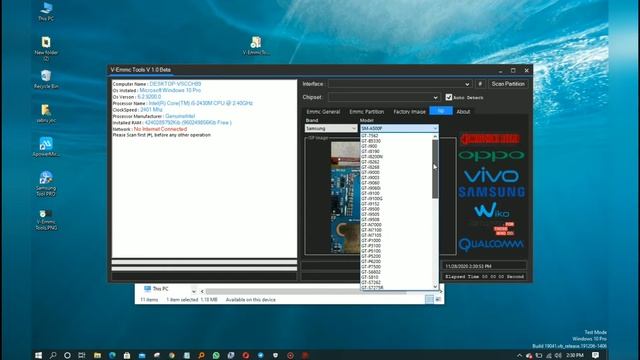
Task: Choose GT-N7100 from model list
Action: click(396, 230)
